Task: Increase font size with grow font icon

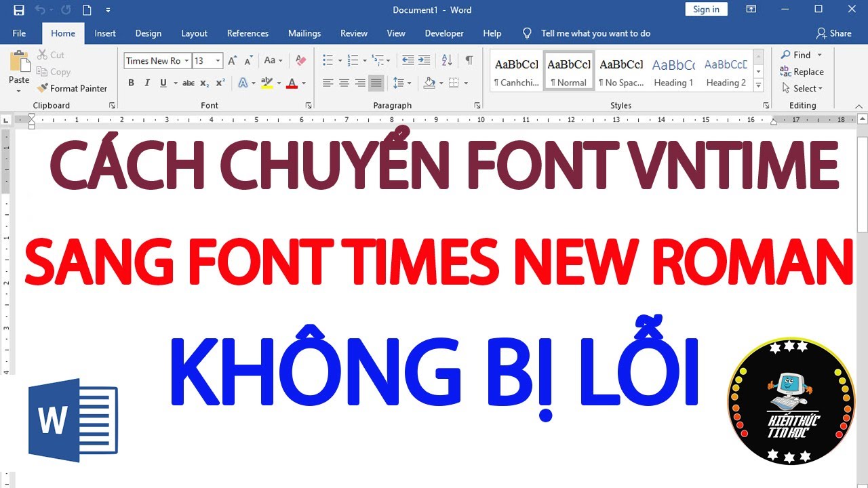Action: (233, 60)
